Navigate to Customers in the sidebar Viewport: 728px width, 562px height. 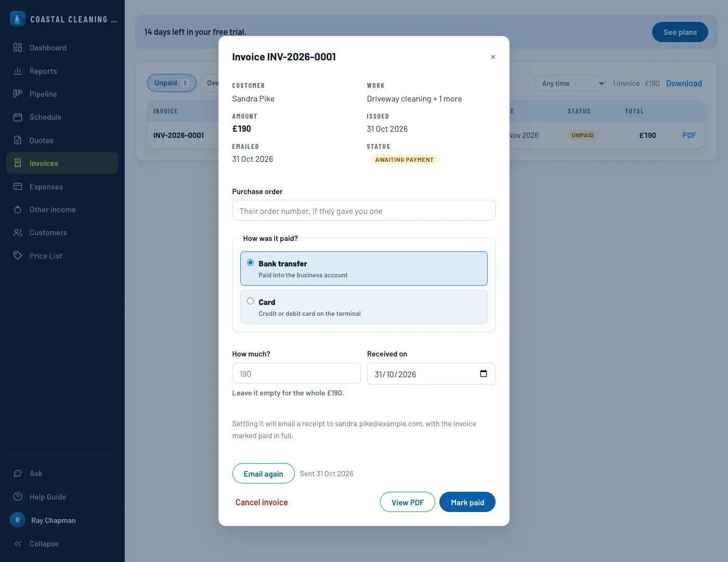pyautogui.click(x=62, y=233)
